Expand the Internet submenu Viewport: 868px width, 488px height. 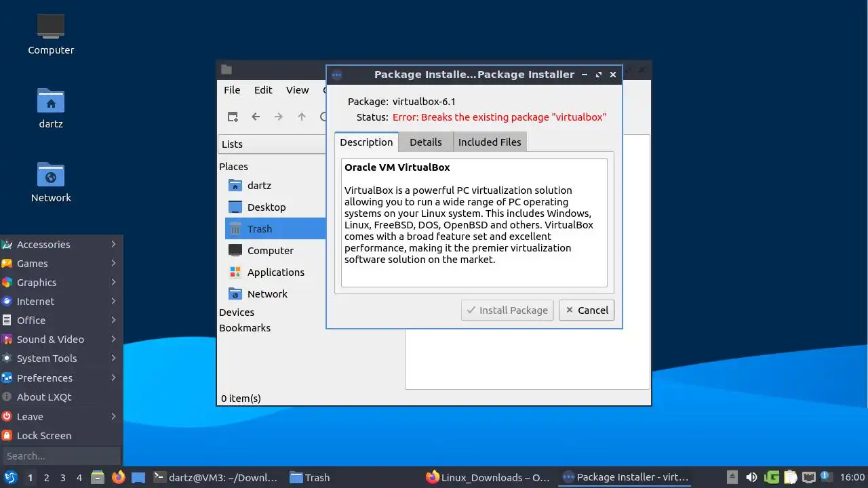click(61, 301)
